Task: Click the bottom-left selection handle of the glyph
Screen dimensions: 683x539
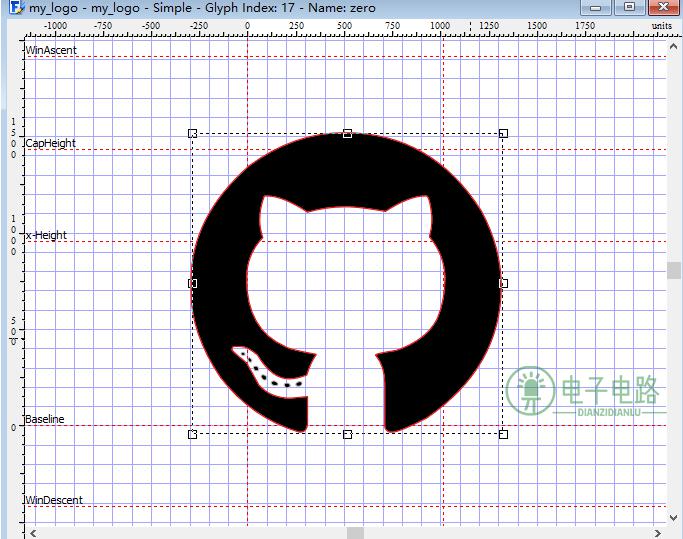Action: coord(193,434)
